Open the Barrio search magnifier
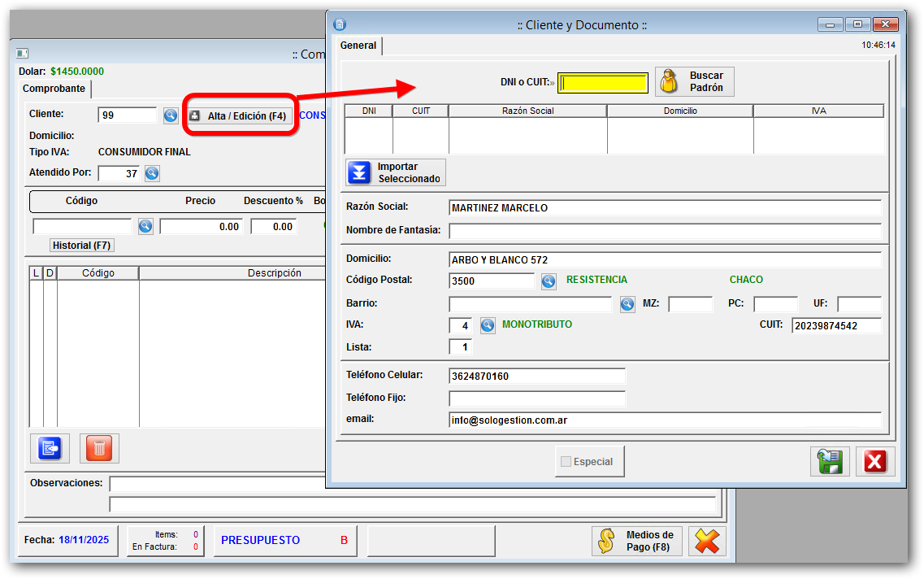This screenshot has width=924, height=579. click(x=627, y=304)
